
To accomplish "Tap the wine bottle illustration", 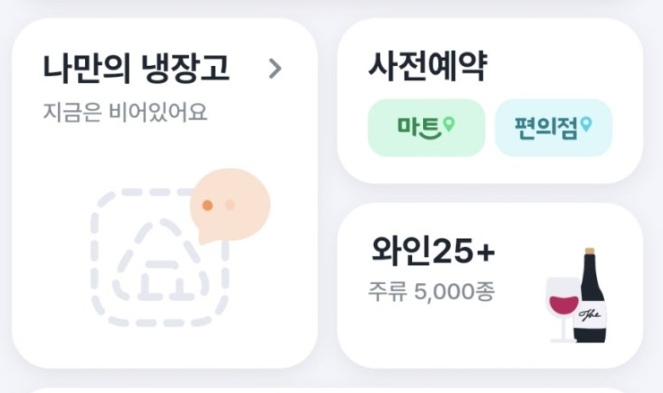I will click(590, 295).
